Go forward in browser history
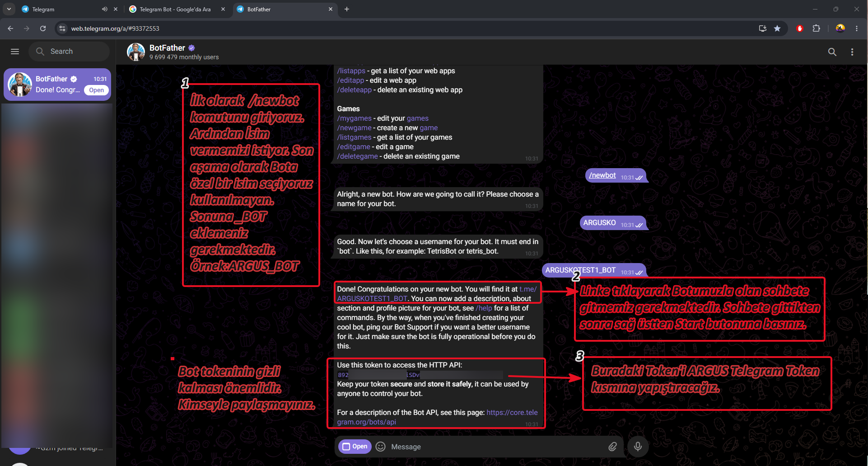Viewport: 868px width, 466px height. 27,28
